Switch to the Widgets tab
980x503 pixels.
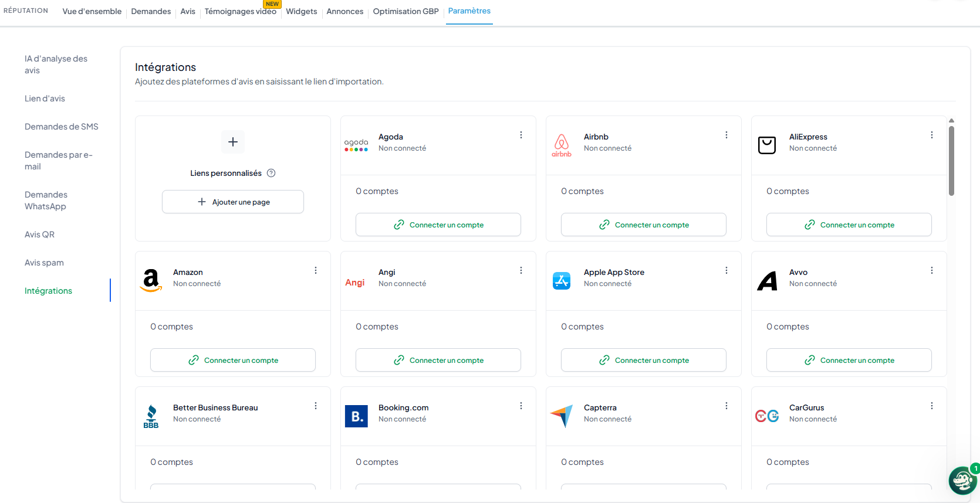pyautogui.click(x=302, y=11)
